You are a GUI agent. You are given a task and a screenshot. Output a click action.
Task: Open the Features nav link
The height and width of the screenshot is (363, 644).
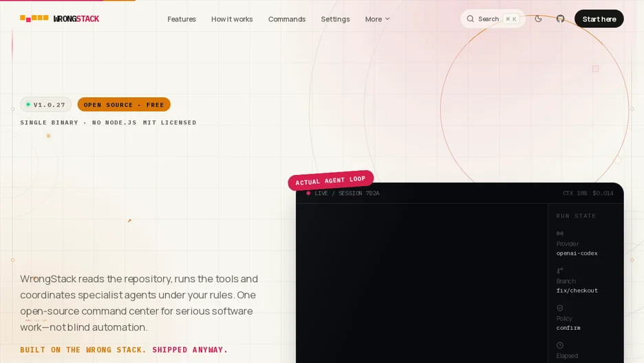[182, 19]
